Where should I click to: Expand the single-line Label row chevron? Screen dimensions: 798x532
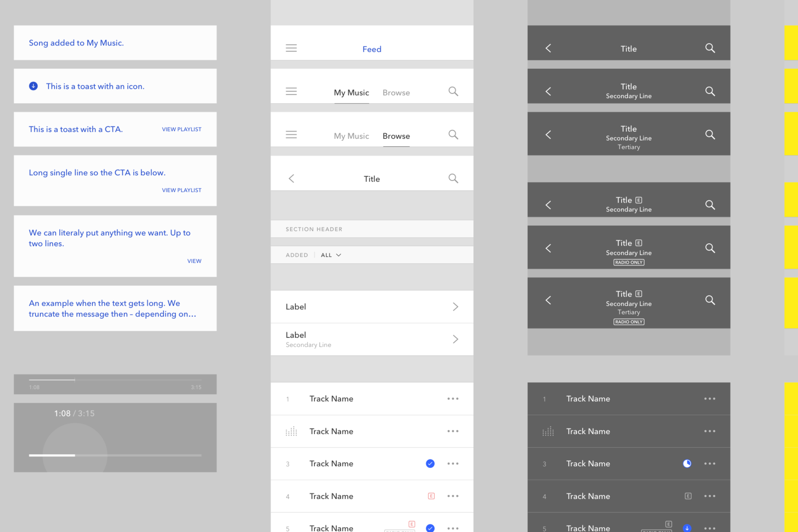455,307
